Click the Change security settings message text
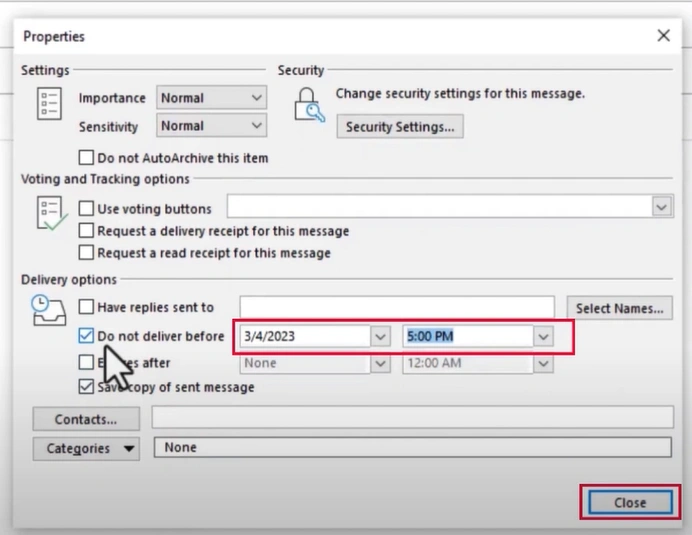The width and height of the screenshot is (692, 535). click(460, 94)
